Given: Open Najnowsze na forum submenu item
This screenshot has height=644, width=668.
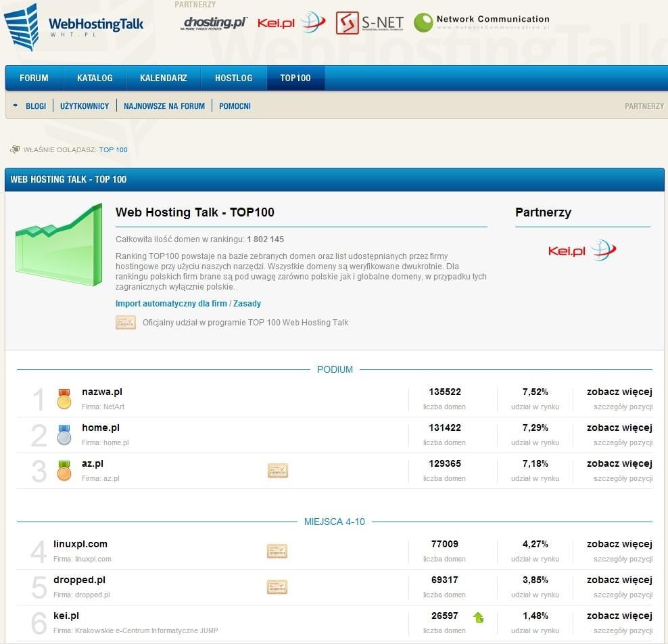Looking at the screenshot, I should pyautogui.click(x=164, y=106).
